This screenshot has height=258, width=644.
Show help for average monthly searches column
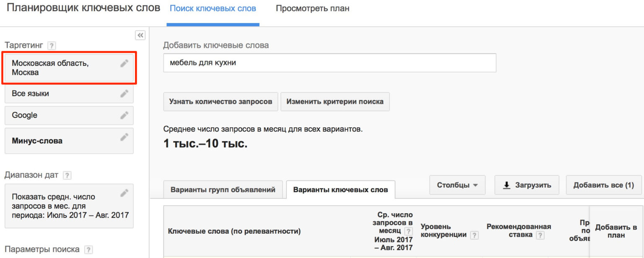[x=408, y=232]
